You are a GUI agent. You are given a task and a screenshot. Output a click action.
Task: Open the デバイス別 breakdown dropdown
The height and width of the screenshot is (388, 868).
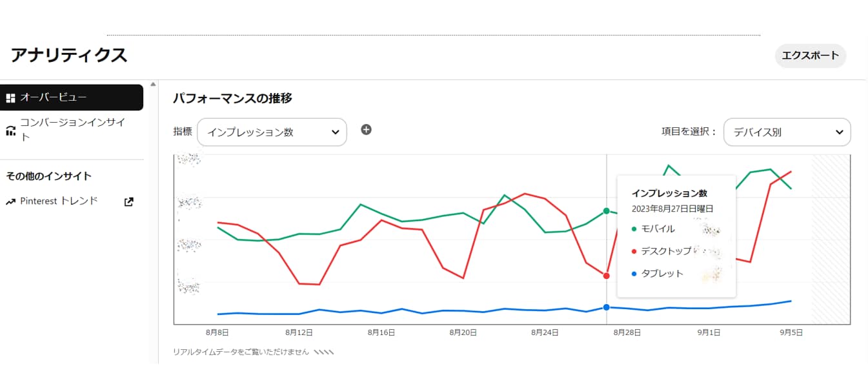tap(787, 132)
